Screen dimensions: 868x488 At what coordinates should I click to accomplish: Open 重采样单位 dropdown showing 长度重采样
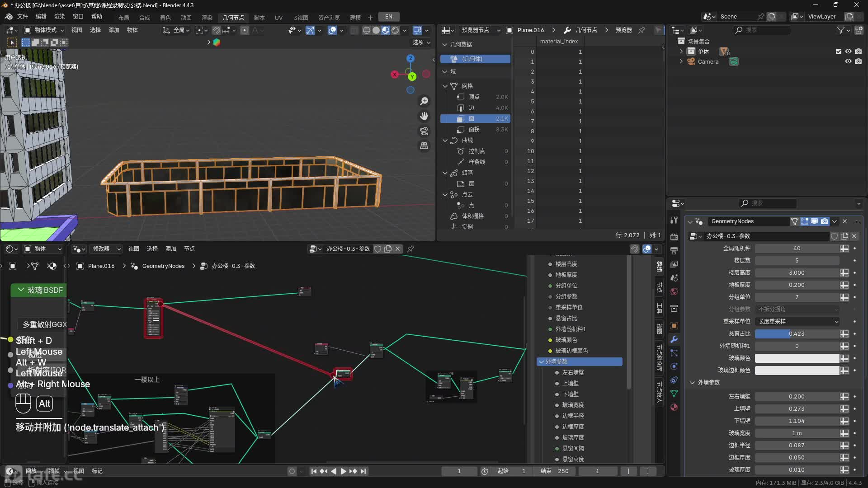(x=797, y=322)
